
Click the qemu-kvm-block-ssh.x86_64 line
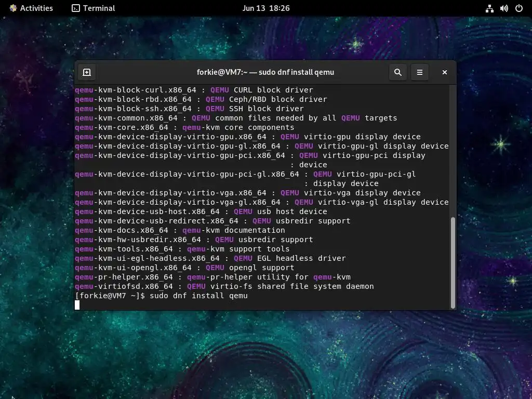click(189, 109)
